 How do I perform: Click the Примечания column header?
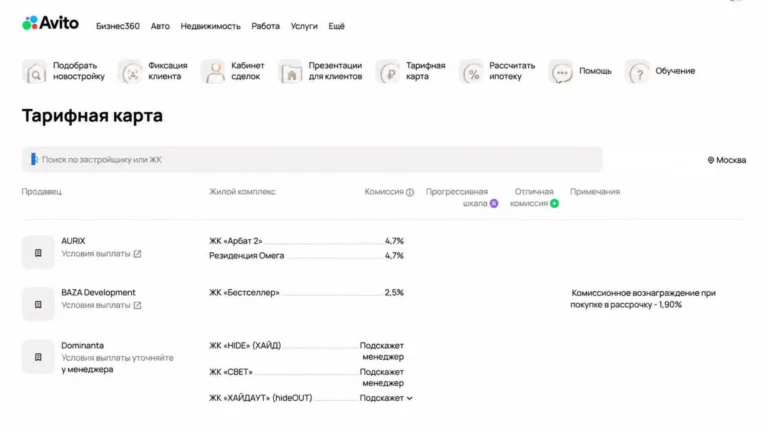[x=595, y=192]
